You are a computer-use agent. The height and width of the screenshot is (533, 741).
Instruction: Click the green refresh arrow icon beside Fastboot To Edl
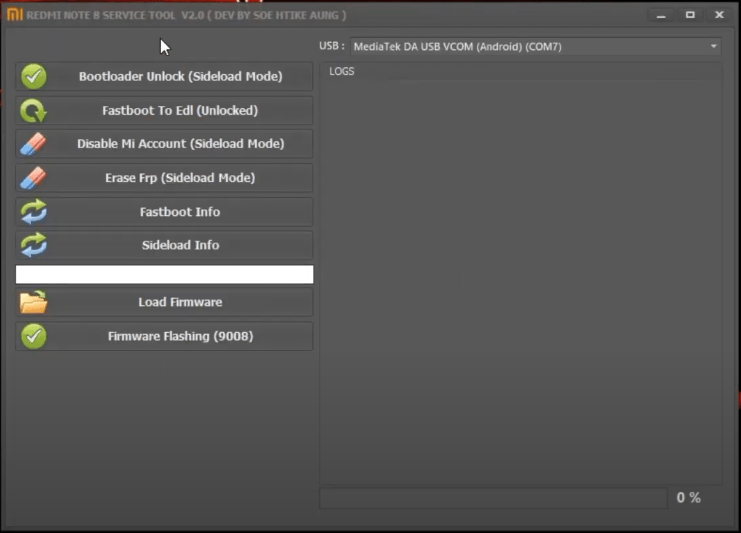click(x=34, y=111)
